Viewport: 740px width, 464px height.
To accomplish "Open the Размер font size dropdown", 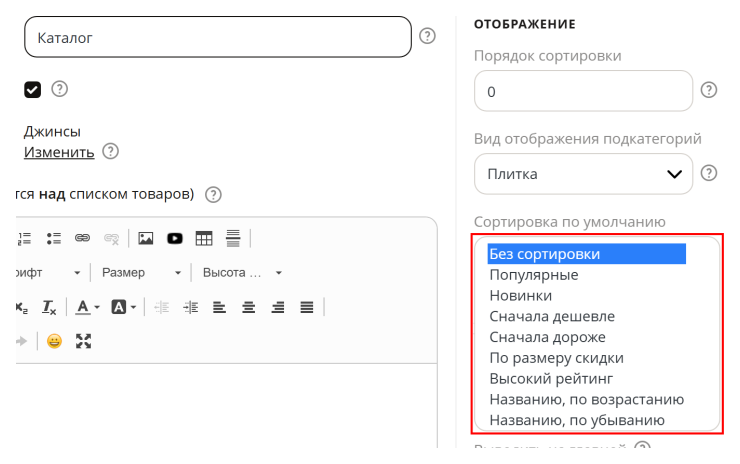I will click(141, 273).
